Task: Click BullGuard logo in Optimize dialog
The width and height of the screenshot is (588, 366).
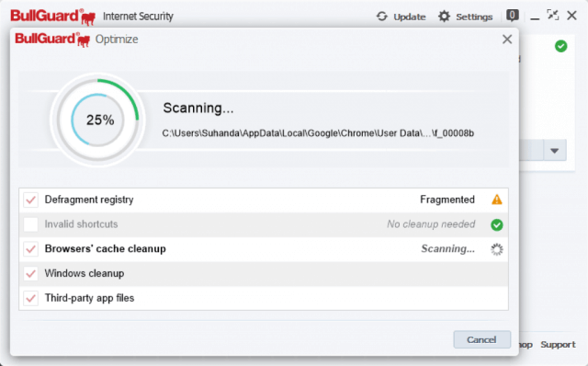Action: click(52, 39)
